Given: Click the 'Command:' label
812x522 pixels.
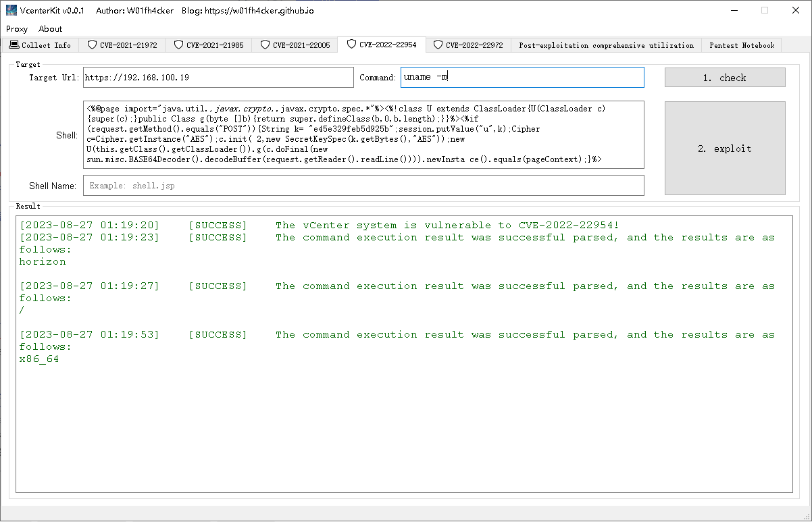Looking at the screenshot, I should pyautogui.click(x=378, y=78).
